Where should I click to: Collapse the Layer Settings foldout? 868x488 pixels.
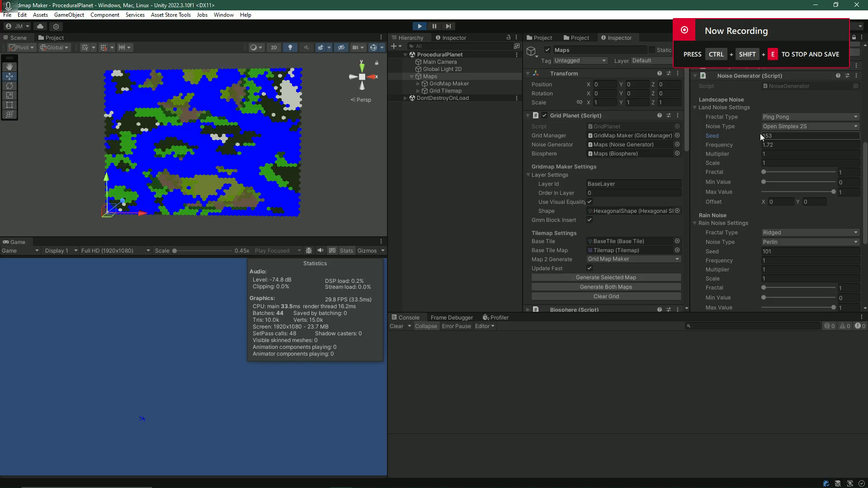(528, 175)
